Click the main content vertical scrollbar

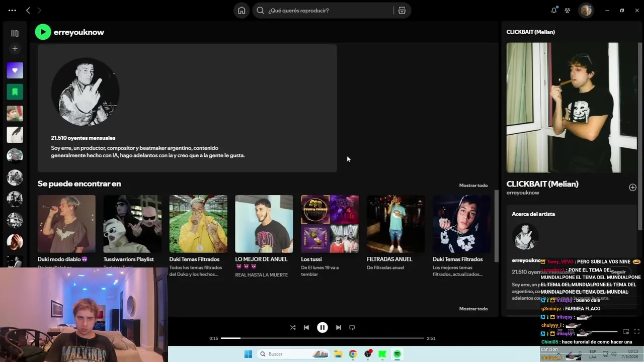(x=497, y=226)
